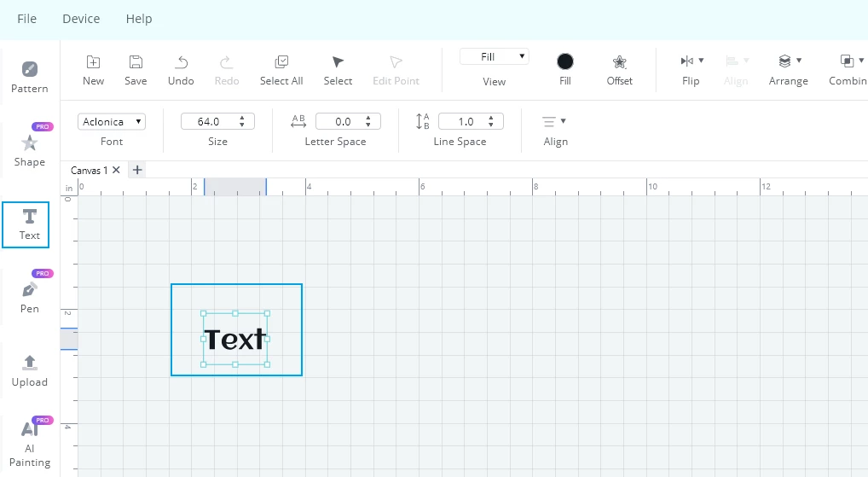Click the greyed Align toolbar icon
This screenshot has width=868, height=477.
(732, 61)
